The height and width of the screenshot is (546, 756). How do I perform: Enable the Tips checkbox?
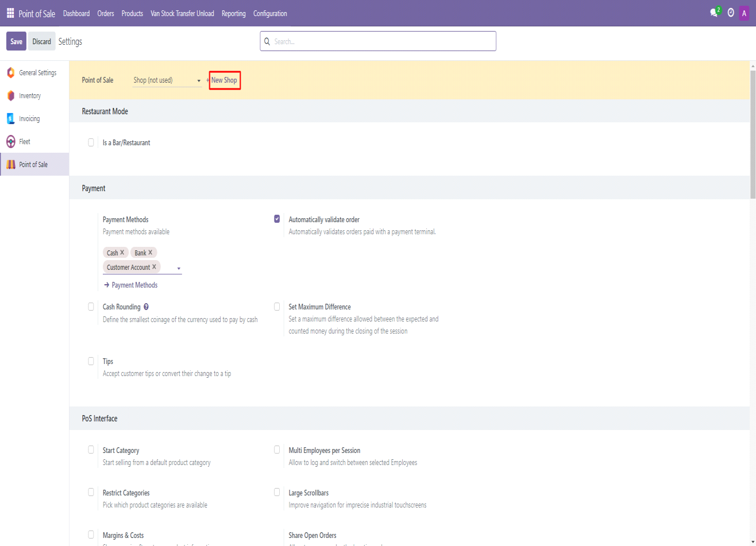pos(91,361)
